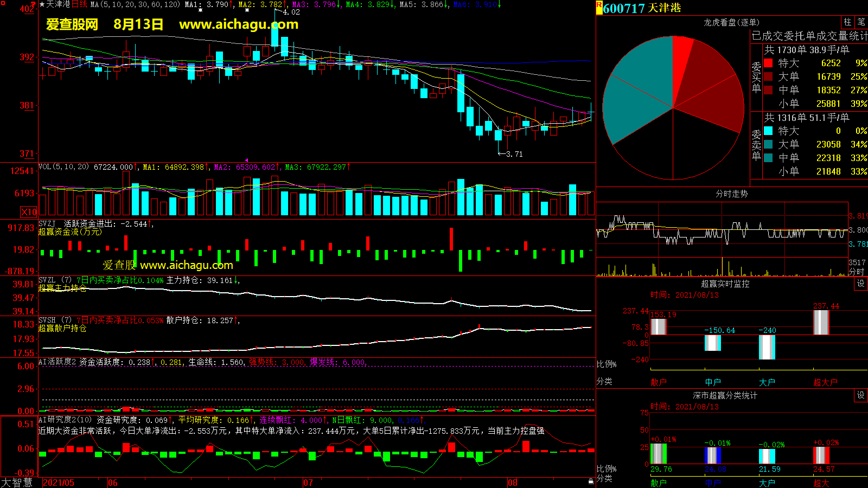Click the 柱 bar-chart view button
Screen dimensions: 868x488
coord(847,22)
